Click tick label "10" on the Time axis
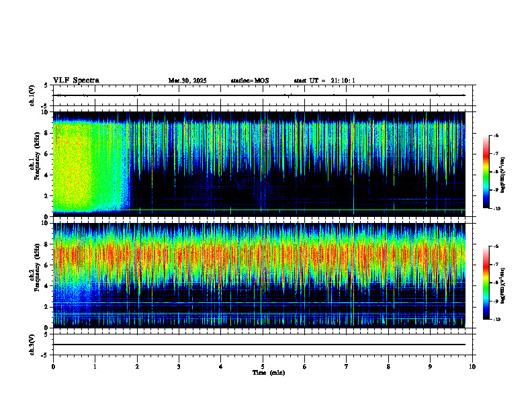532x411 pixels. pyautogui.click(x=472, y=367)
